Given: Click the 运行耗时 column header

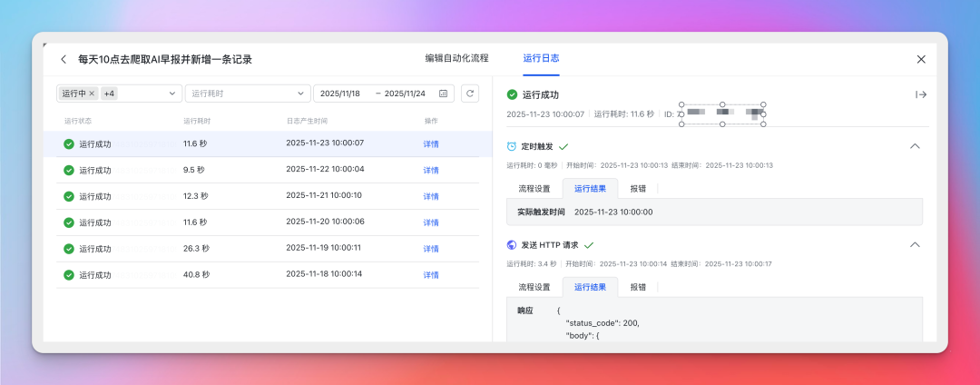Looking at the screenshot, I should tap(197, 121).
